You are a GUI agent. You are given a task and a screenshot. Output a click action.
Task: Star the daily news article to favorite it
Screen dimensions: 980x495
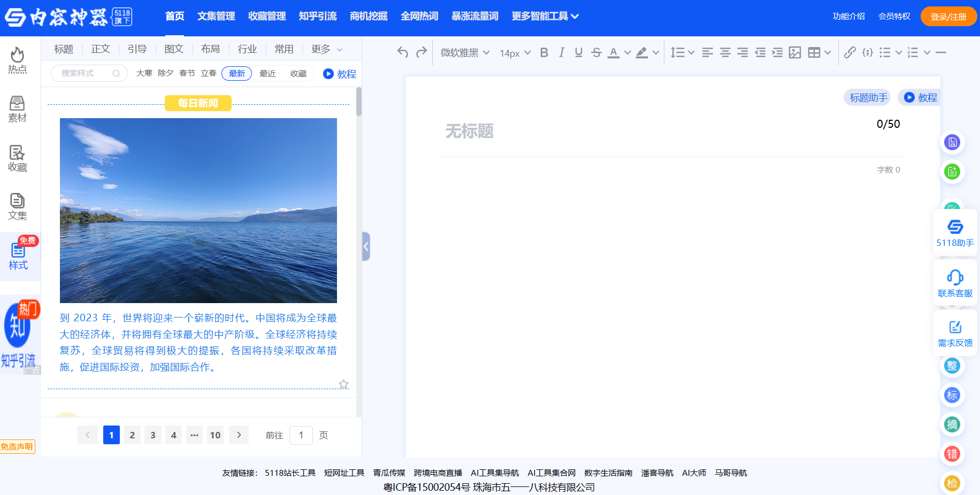click(x=344, y=384)
